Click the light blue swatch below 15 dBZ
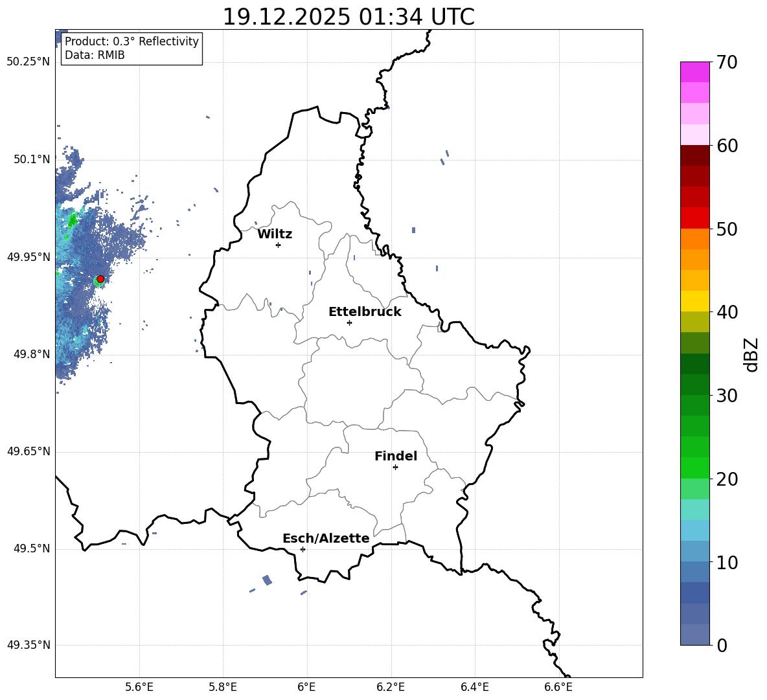The width and height of the screenshot is (767, 700). [x=694, y=530]
